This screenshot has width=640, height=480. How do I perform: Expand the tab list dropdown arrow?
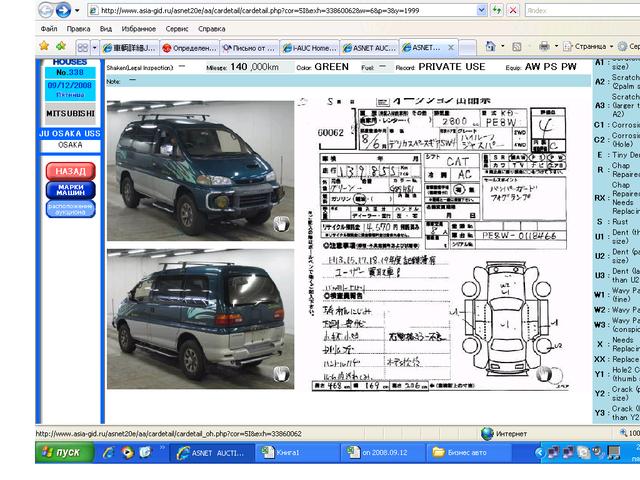tap(94, 48)
